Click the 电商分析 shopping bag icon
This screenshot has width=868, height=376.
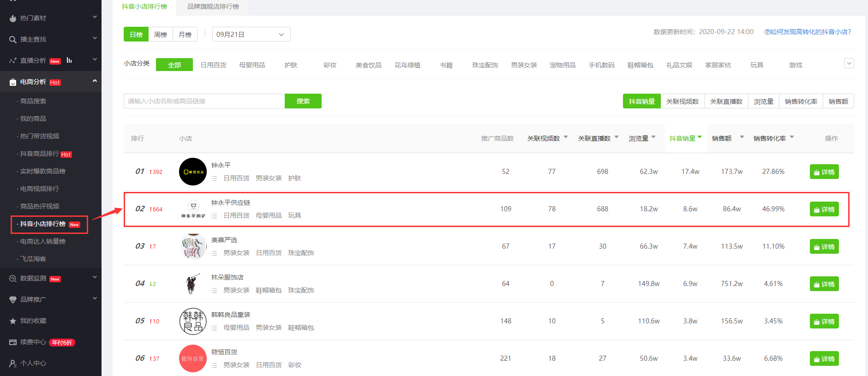coord(13,82)
